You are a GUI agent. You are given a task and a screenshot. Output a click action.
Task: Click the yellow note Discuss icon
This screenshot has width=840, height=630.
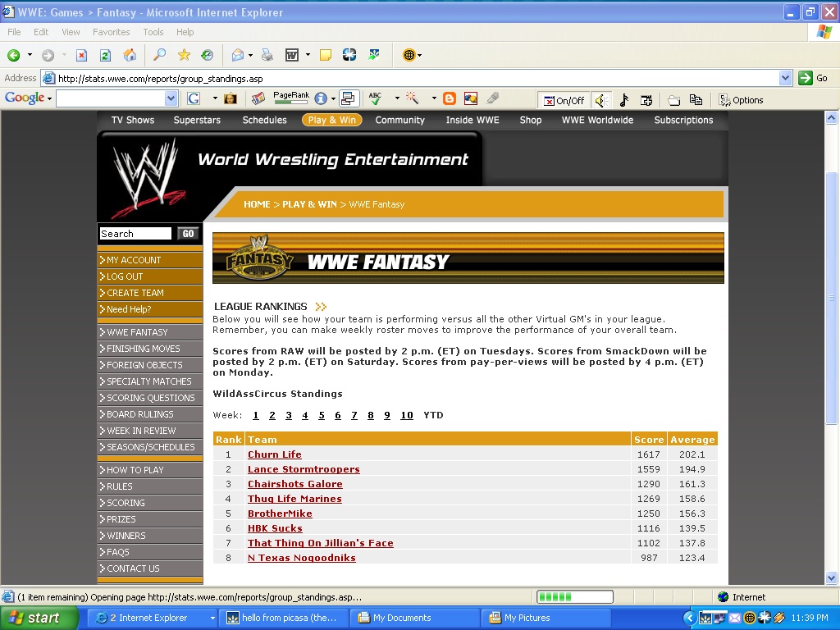tap(325, 55)
